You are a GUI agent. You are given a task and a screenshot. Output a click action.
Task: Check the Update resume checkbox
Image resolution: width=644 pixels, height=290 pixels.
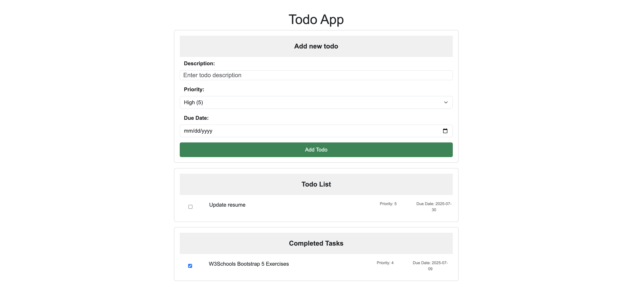coord(190,207)
